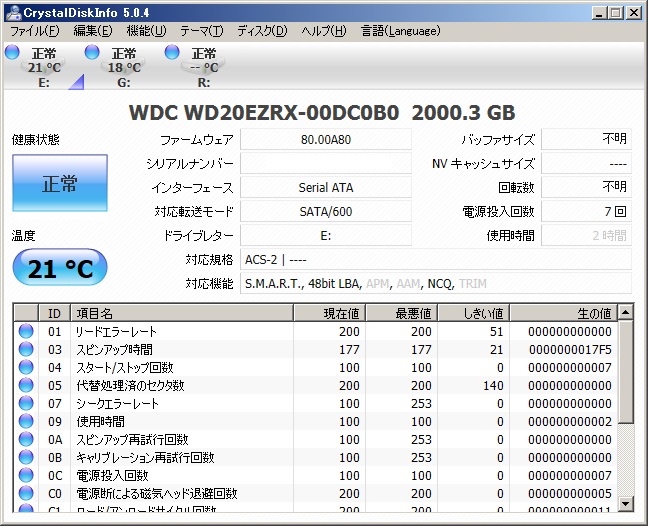Viewport: 648px width, 526px height.
Task: Switch to drive G: at 18 °C
Action: tap(124, 67)
